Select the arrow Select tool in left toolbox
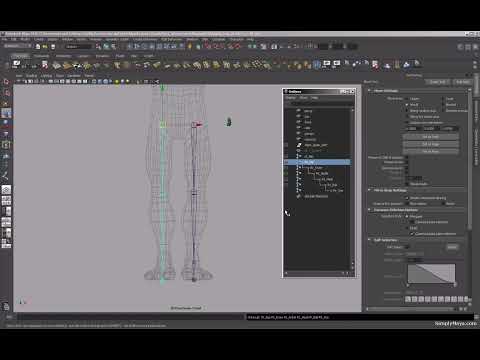The image size is (480, 360). tap(6, 82)
